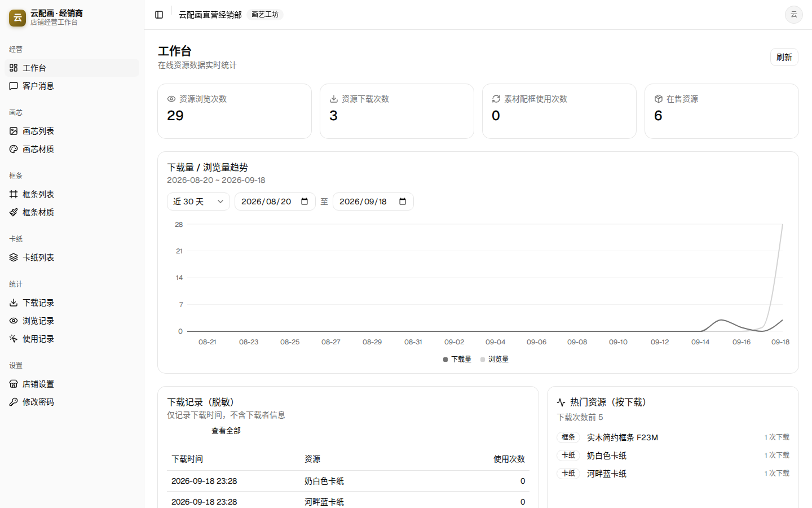The height and width of the screenshot is (508, 812).
Task: Click the 下载记录 download icon
Action: pos(14,303)
